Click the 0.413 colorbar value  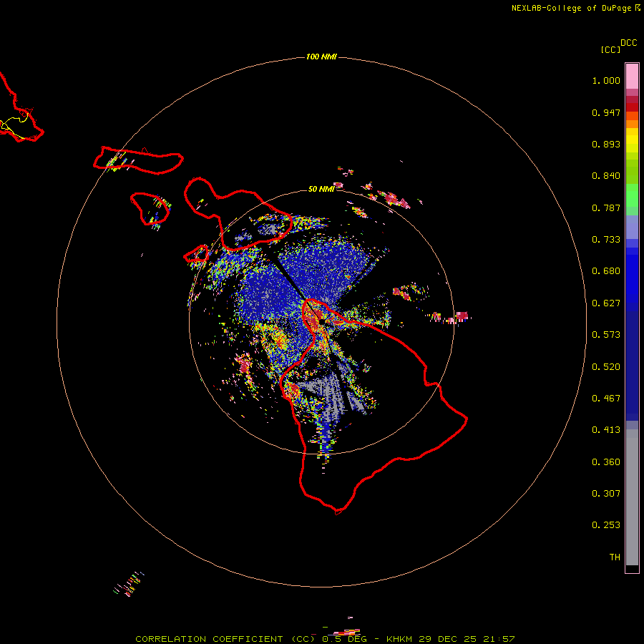606,430
